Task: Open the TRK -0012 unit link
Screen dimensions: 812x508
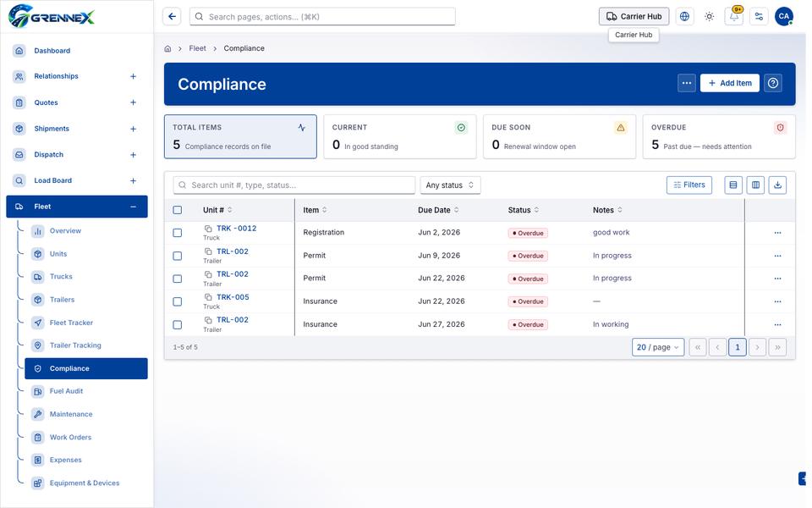Action: pyautogui.click(x=236, y=229)
